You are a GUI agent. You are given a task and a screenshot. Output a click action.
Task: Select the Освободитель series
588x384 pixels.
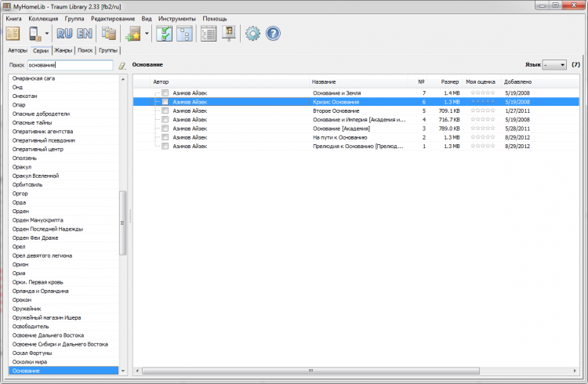click(x=64, y=326)
